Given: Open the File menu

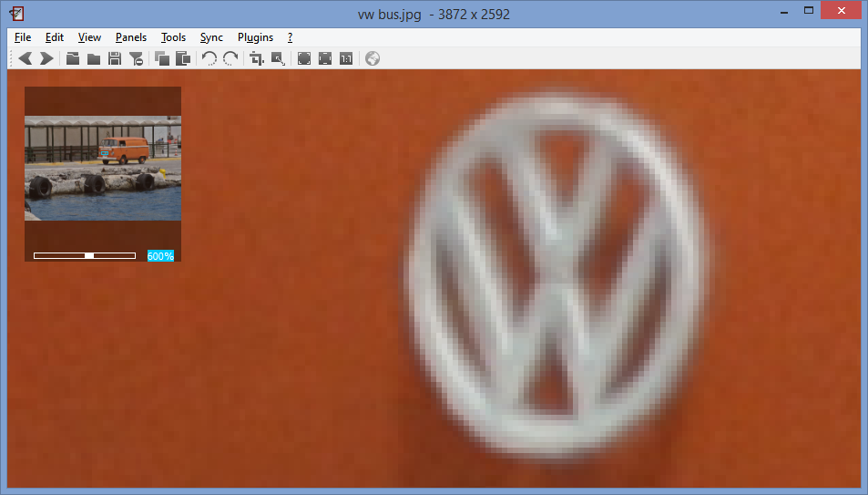Looking at the screenshot, I should [x=23, y=37].
